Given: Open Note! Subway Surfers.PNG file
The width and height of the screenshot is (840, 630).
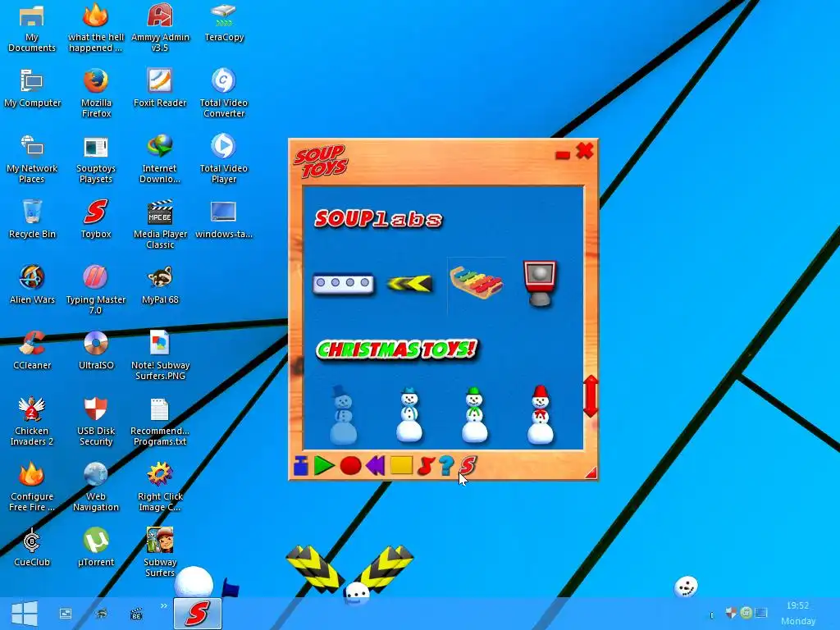Looking at the screenshot, I should coord(160,355).
